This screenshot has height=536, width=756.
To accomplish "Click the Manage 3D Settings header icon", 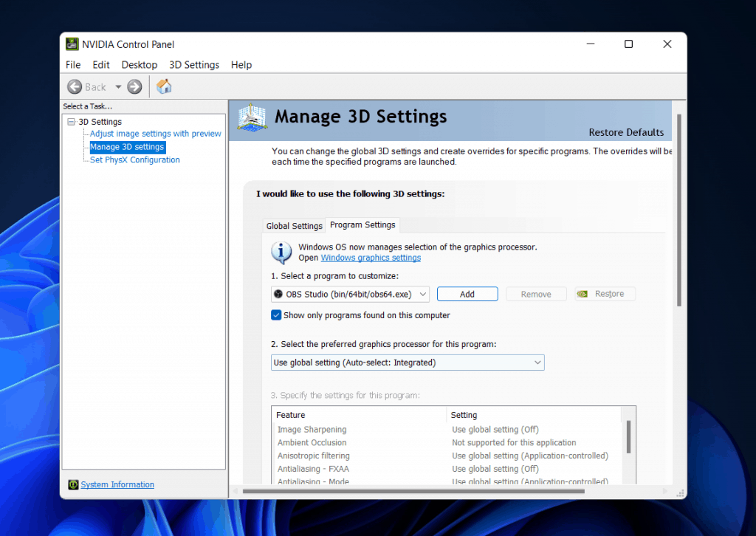I will [251, 118].
